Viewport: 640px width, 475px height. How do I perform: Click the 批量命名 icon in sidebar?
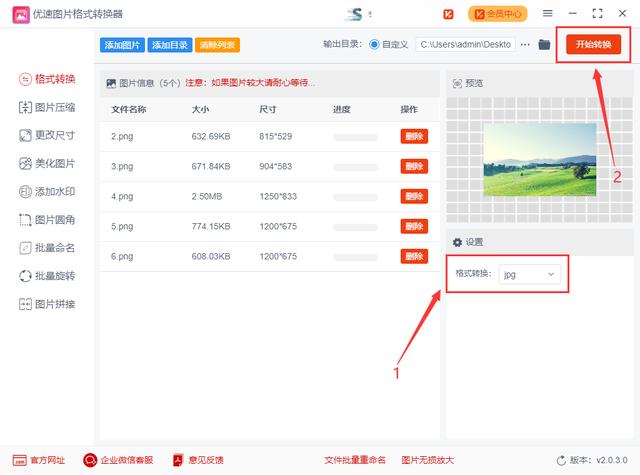(25, 248)
